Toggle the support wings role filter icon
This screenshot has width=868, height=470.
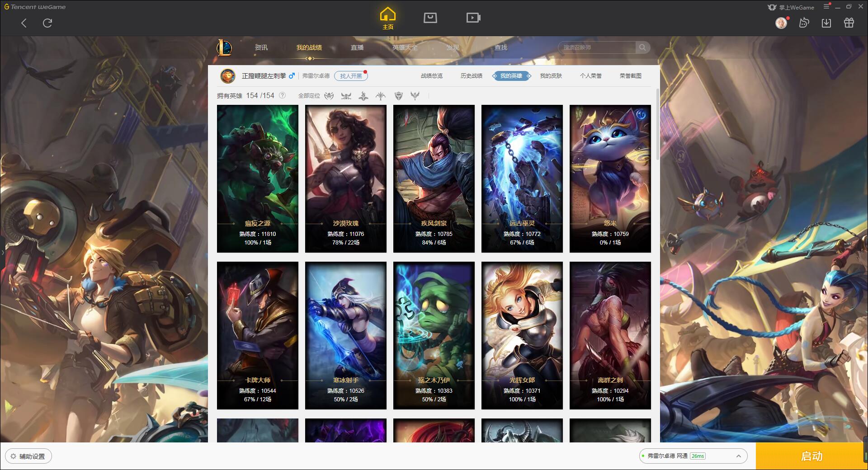[x=415, y=96]
